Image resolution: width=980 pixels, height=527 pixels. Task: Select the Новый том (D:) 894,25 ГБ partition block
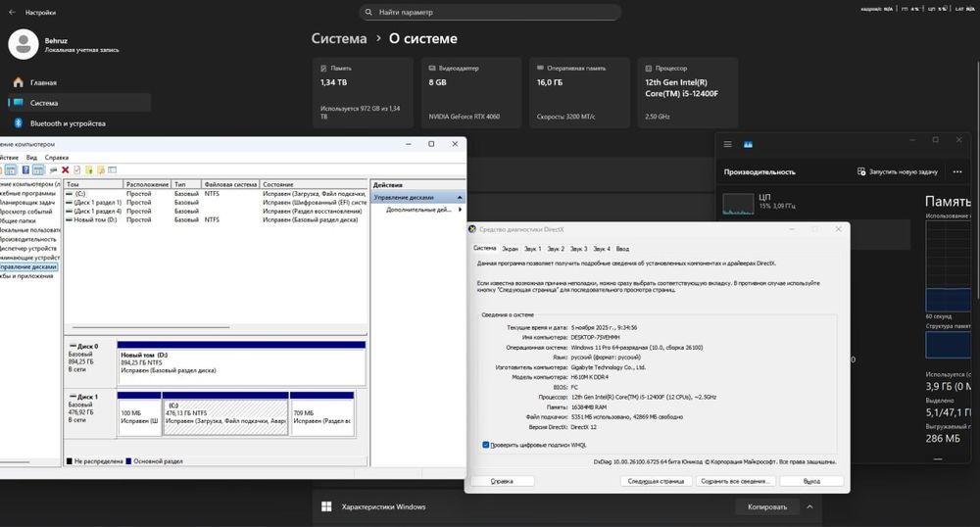point(241,362)
